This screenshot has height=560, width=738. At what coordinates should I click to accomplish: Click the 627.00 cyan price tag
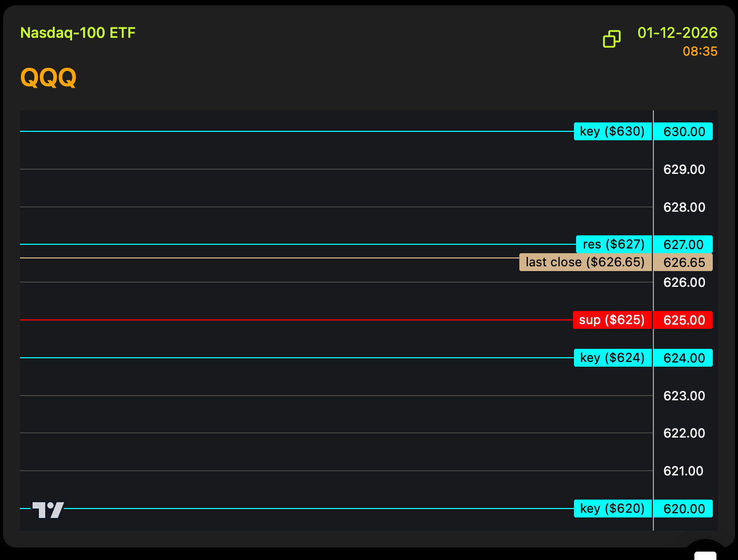point(683,245)
